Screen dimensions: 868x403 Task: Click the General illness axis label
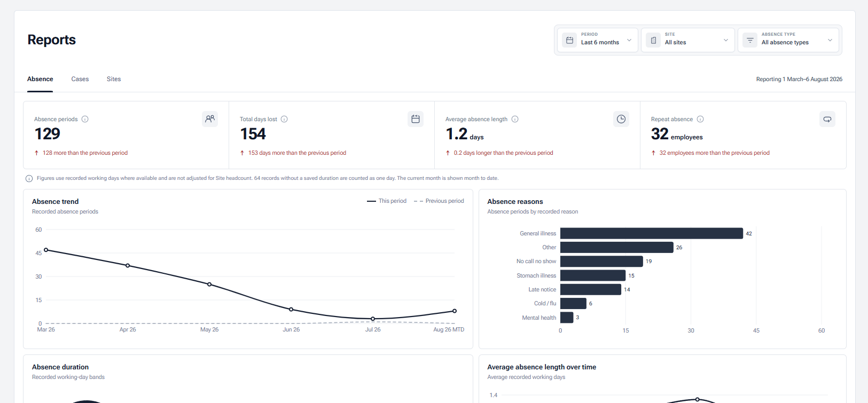(538, 233)
